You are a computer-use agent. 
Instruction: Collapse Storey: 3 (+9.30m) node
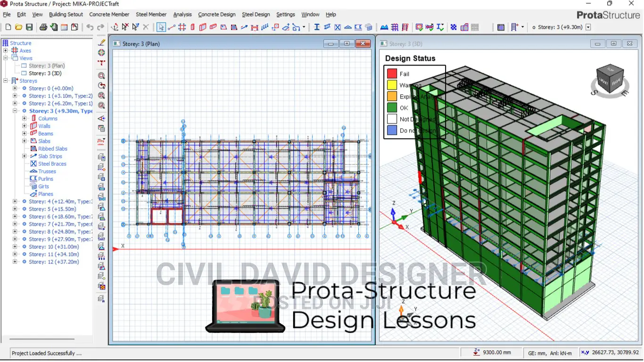point(15,111)
